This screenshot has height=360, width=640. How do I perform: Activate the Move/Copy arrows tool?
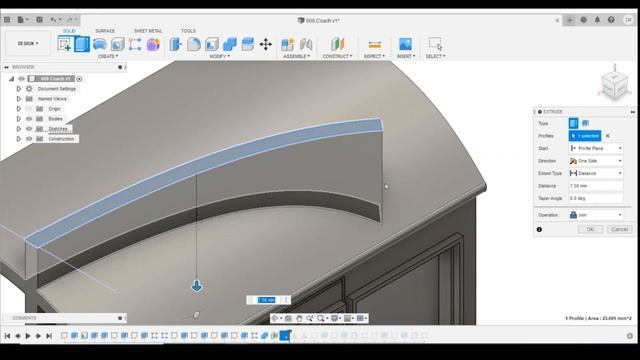pos(266,44)
